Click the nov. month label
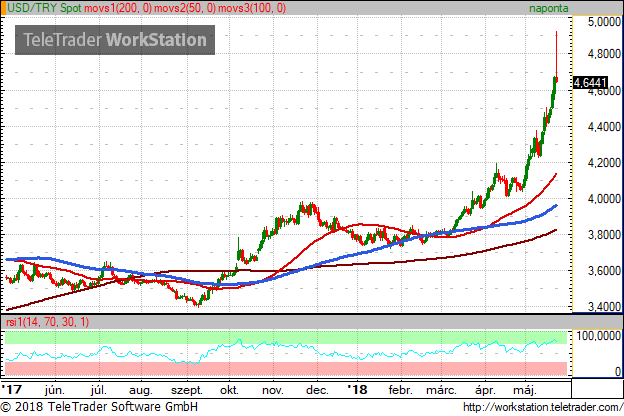The height and width of the screenshot is (416, 624). pyautogui.click(x=273, y=391)
